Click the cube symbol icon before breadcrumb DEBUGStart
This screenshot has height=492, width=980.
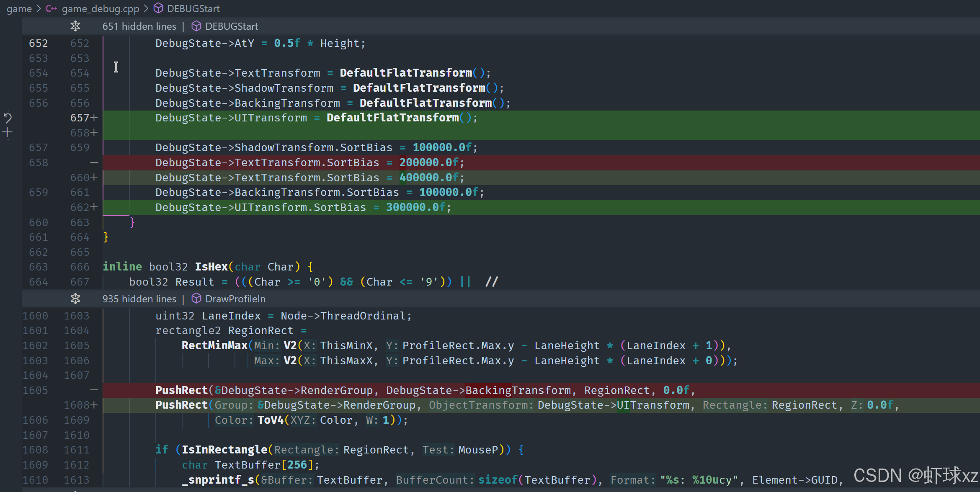tap(158, 8)
